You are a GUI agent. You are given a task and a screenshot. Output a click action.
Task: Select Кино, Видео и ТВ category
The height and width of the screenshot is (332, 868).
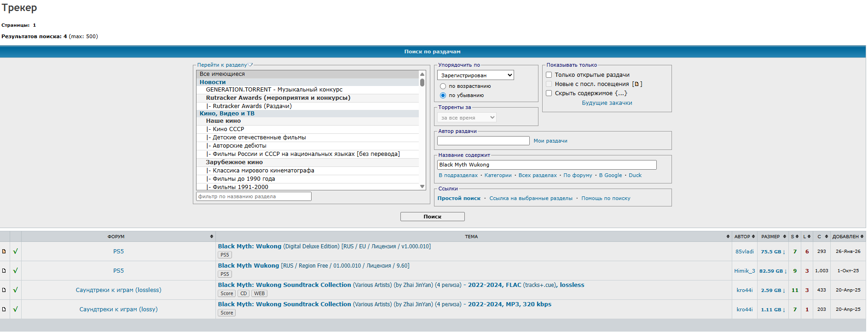coord(307,114)
